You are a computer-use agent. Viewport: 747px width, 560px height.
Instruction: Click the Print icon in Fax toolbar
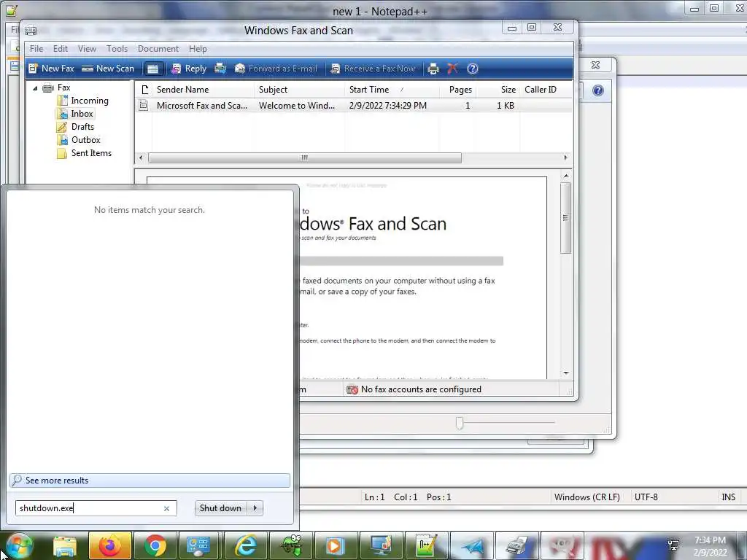click(x=433, y=69)
